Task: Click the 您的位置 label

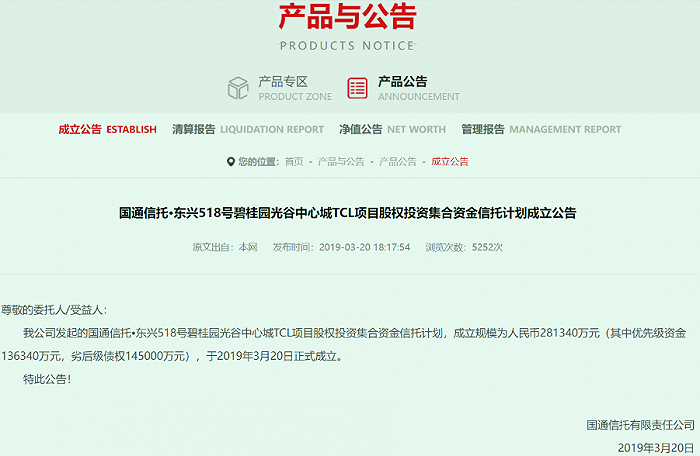Action: point(258,162)
